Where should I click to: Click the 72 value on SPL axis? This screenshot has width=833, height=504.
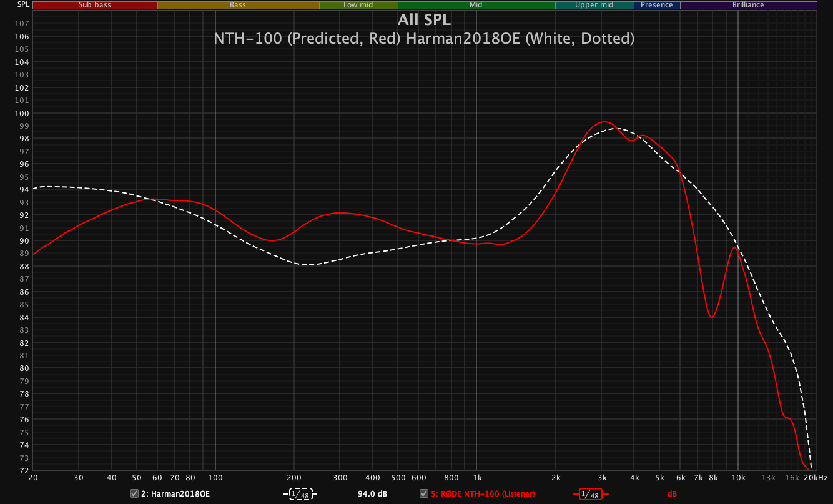(x=24, y=470)
